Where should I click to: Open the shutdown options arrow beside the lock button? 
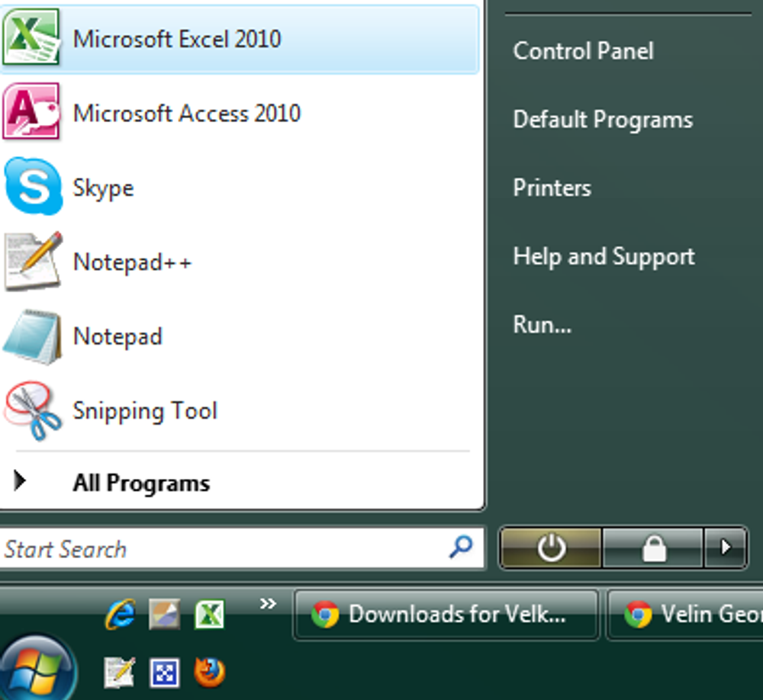[x=726, y=547]
